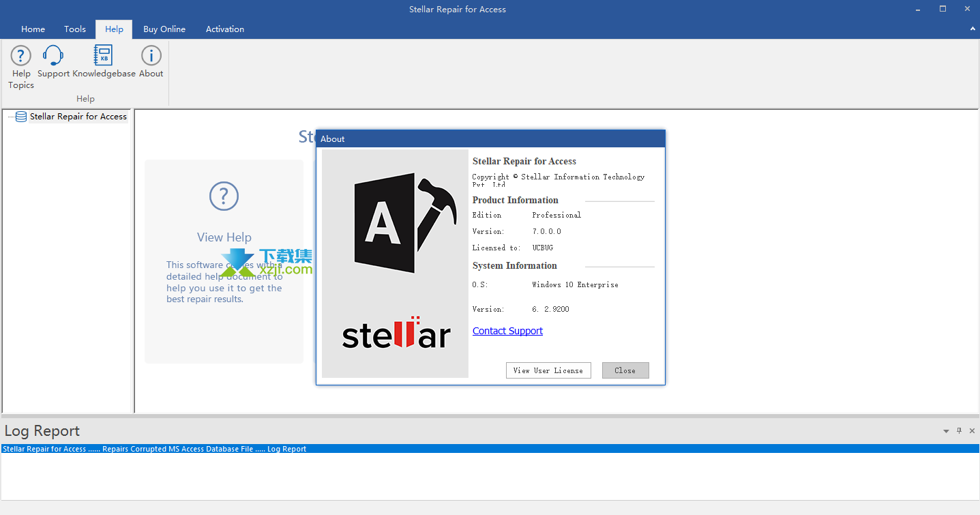Select Stellar Repair for Access tree node
Screen dimensions: 980x515
click(x=78, y=117)
